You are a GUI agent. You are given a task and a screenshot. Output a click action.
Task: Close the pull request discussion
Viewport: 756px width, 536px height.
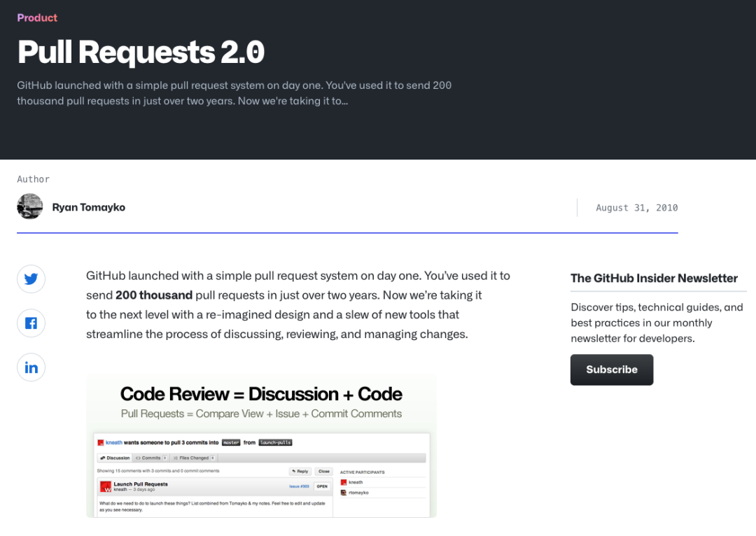(324, 471)
